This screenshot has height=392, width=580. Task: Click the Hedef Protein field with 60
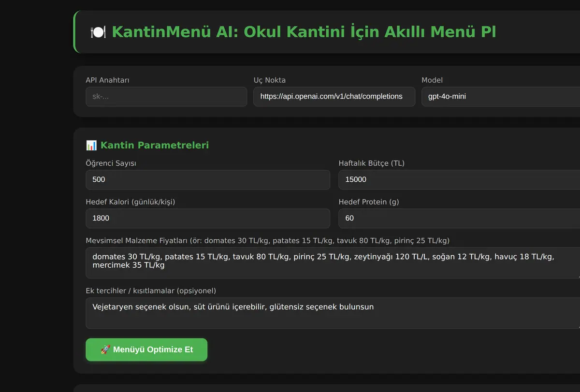tap(459, 218)
